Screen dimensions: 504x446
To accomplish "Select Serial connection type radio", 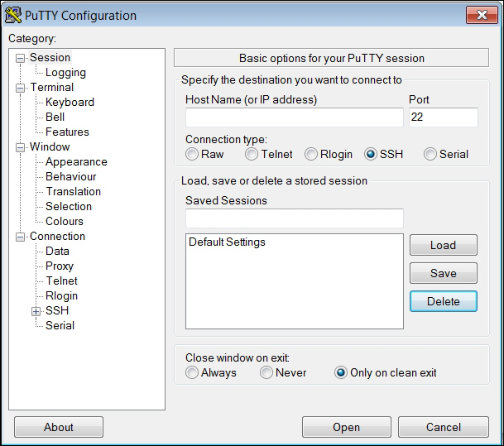I will tap(430, 154).
